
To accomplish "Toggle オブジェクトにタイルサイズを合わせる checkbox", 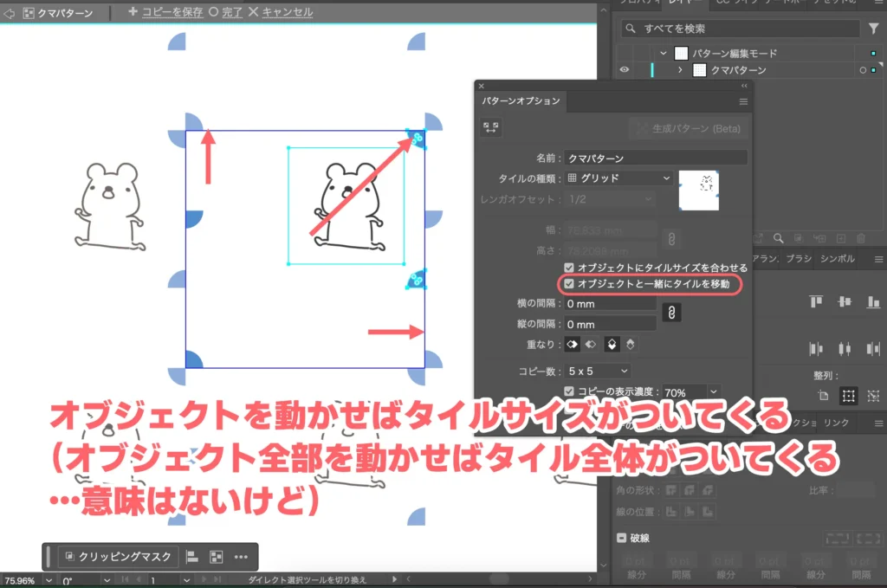I will 569,268.
